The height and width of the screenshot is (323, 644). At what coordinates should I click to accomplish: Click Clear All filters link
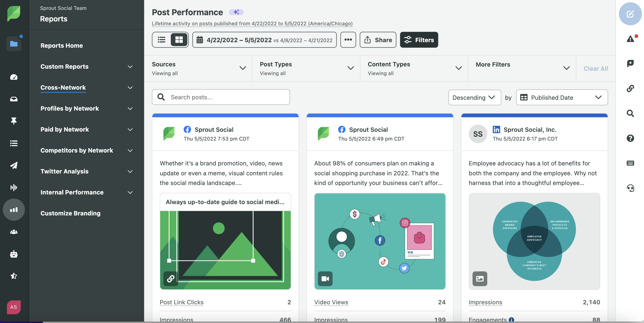(x=595, y=69)
